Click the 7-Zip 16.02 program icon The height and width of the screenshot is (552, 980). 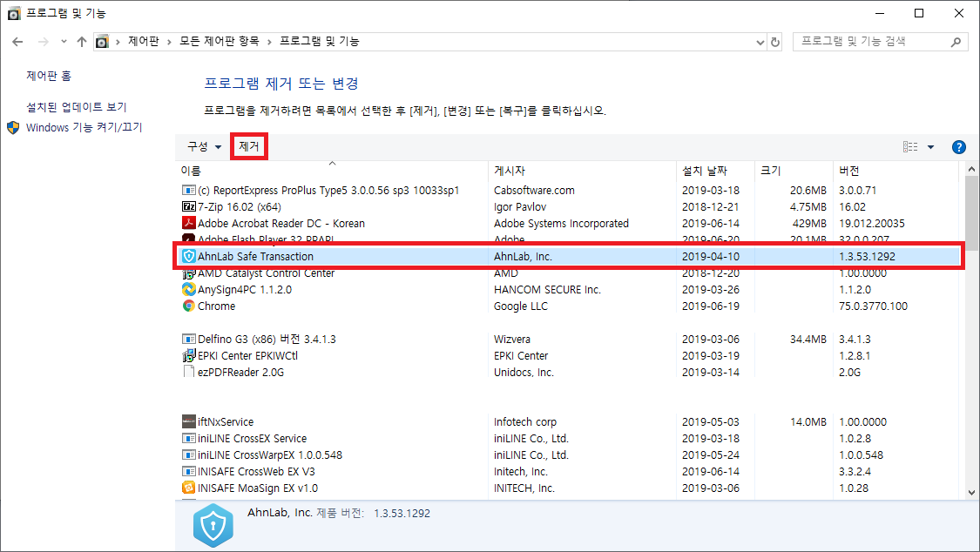point(188,206)
